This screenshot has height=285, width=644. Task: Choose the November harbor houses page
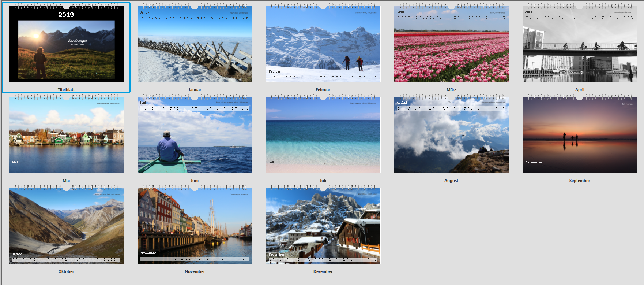point(195,226)
